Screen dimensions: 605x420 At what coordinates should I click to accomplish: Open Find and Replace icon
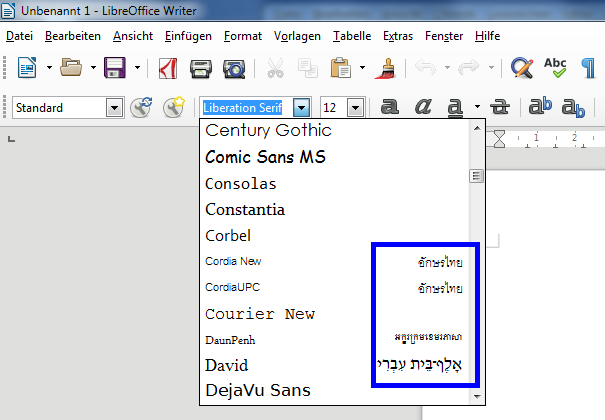pos(522,68)
